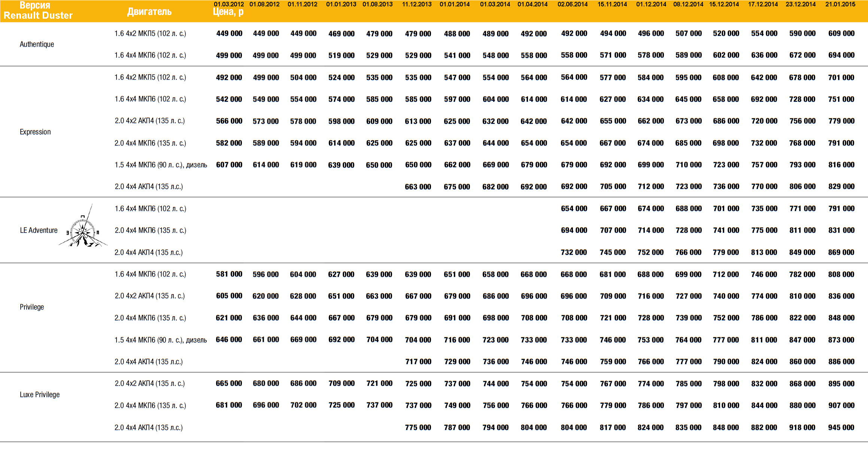Select the 01.08.2012 date column header
This screenshot has height=454, width=868.
(x=265, y=4)
